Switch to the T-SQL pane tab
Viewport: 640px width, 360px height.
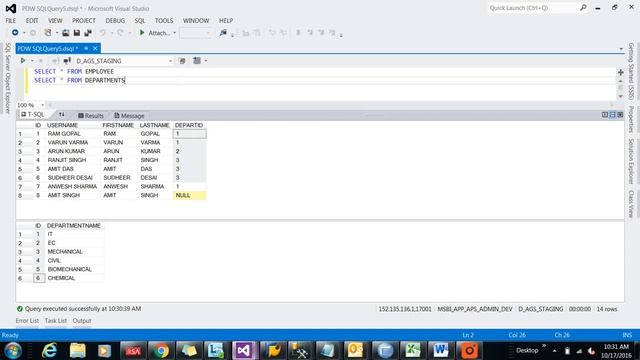tap(33, 115)
